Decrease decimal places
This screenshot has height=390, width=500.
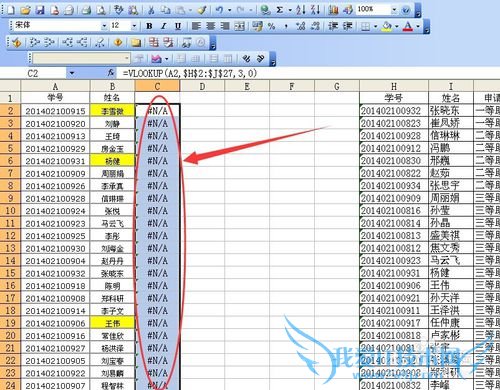coord(315,26)
